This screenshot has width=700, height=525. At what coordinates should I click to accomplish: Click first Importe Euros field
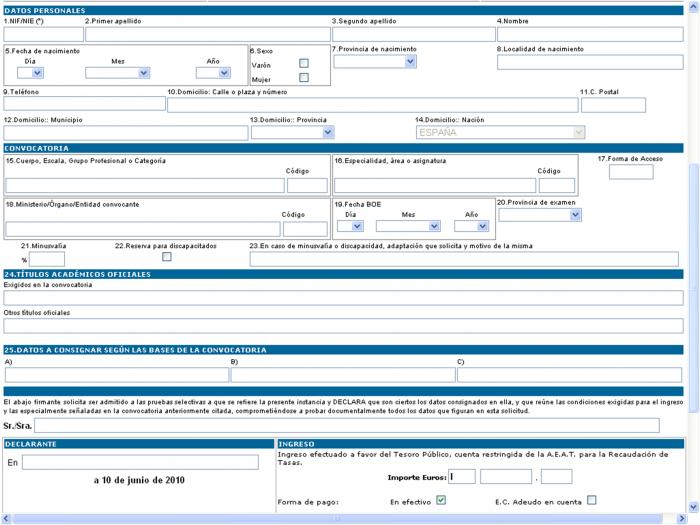point(462,476)
